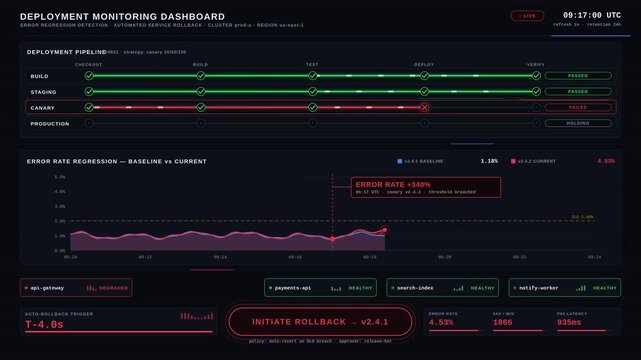641x360 pixels.
Task: Click the payments-api signal bars icon
Action: point(336,288)
